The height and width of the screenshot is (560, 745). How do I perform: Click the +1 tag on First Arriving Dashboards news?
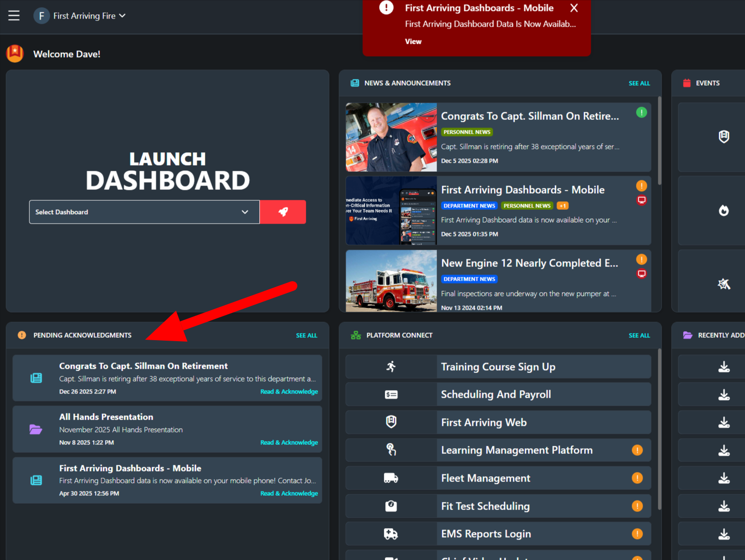coord(563,206)
